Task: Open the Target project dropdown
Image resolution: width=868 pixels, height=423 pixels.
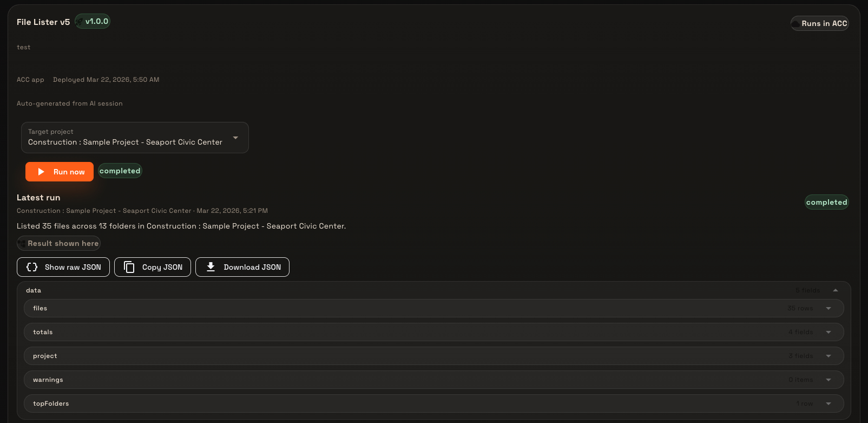Action: (x=135, y=138)
